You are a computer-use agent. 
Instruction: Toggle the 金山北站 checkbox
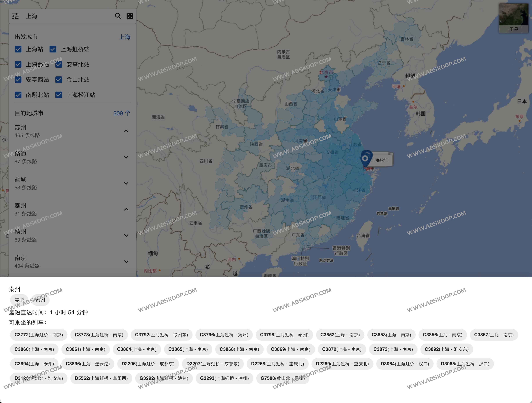59,80
